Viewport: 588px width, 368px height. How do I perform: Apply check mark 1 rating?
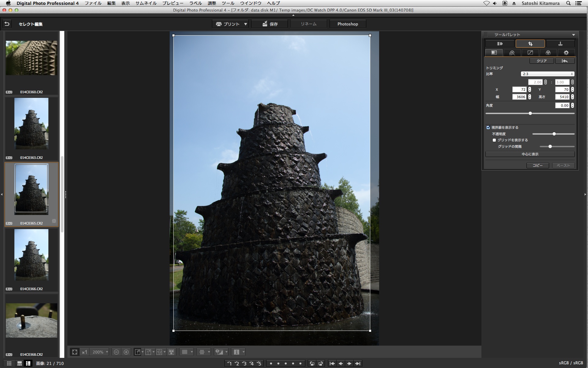(x=229, y=363)
